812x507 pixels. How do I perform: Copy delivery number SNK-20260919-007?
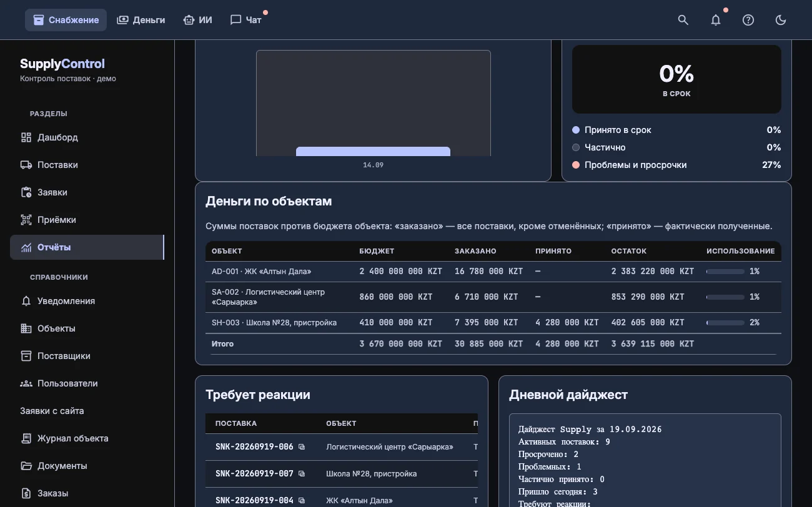(302, 474)
